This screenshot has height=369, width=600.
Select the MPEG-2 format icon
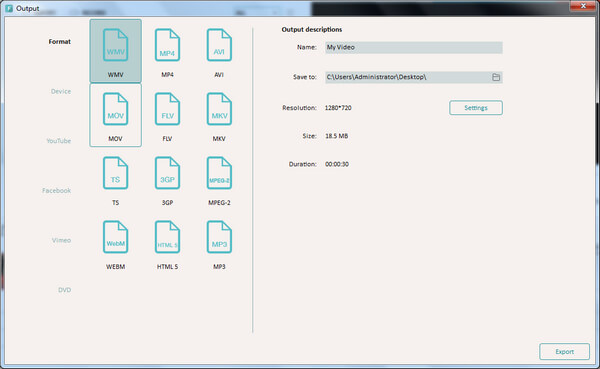click(x=219, y=173)
